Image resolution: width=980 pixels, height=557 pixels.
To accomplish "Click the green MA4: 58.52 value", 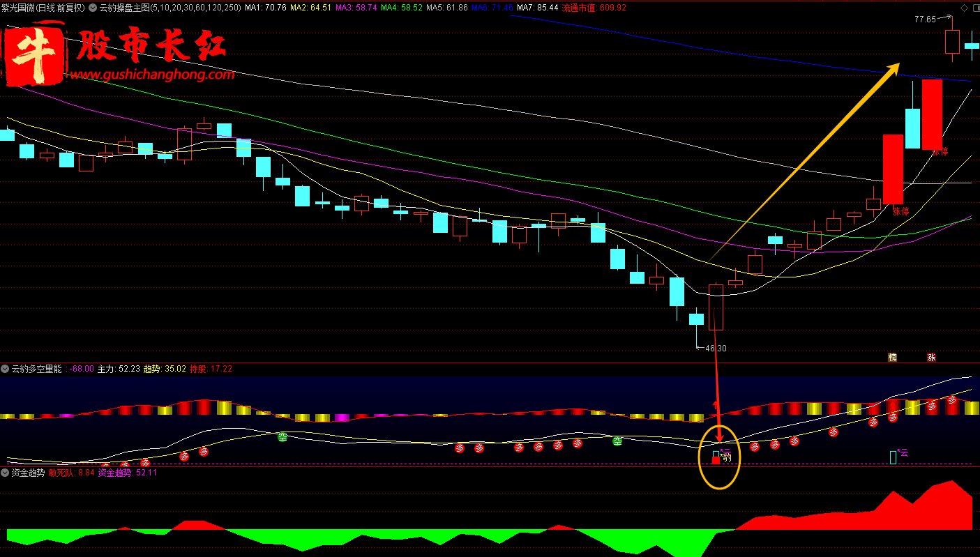I will [x=401, y=8].
